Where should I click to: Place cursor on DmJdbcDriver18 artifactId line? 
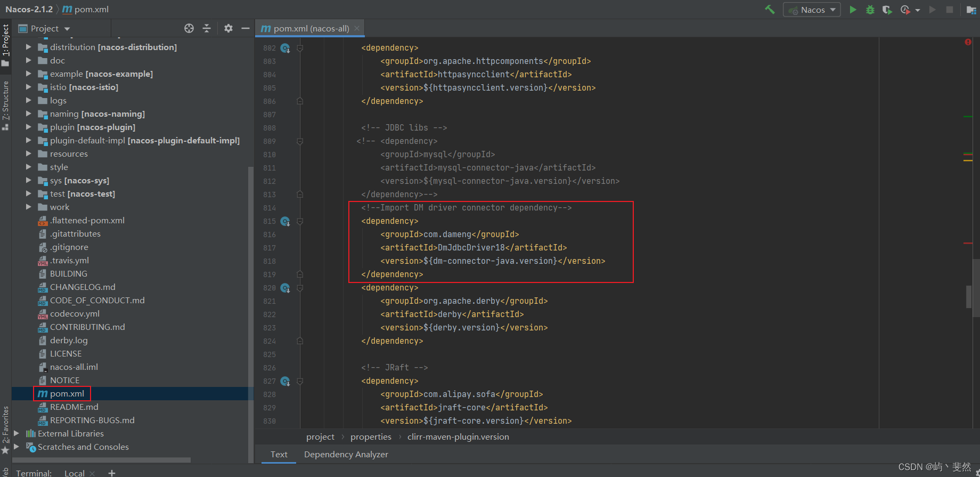tap(473, 247)
